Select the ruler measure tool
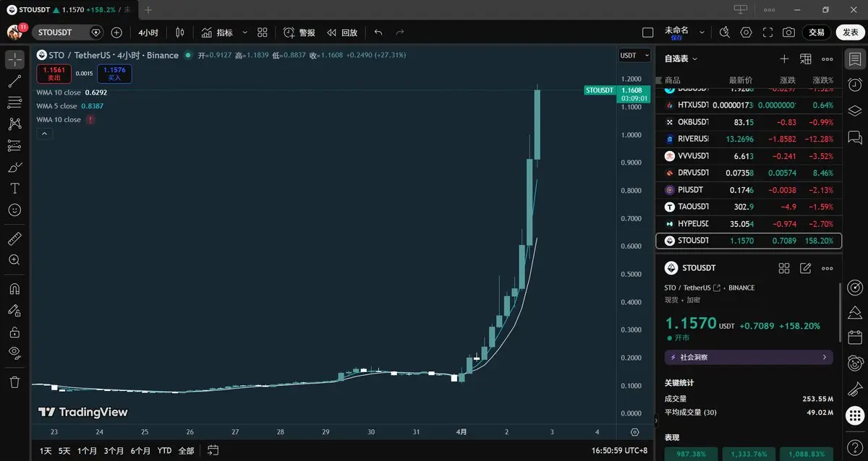This screenshot has height=461, width=868. (14, 238)
